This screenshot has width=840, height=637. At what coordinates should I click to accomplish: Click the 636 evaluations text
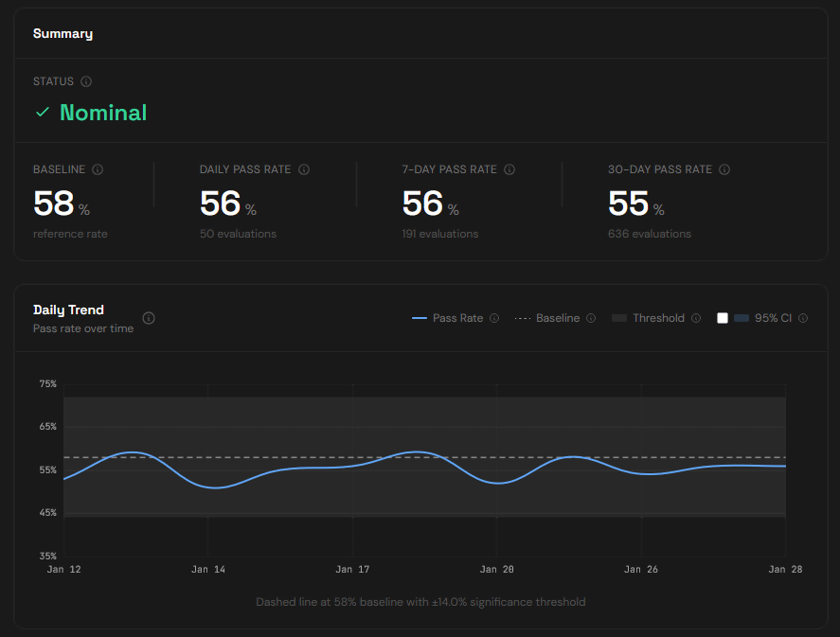tap(650, 234)
